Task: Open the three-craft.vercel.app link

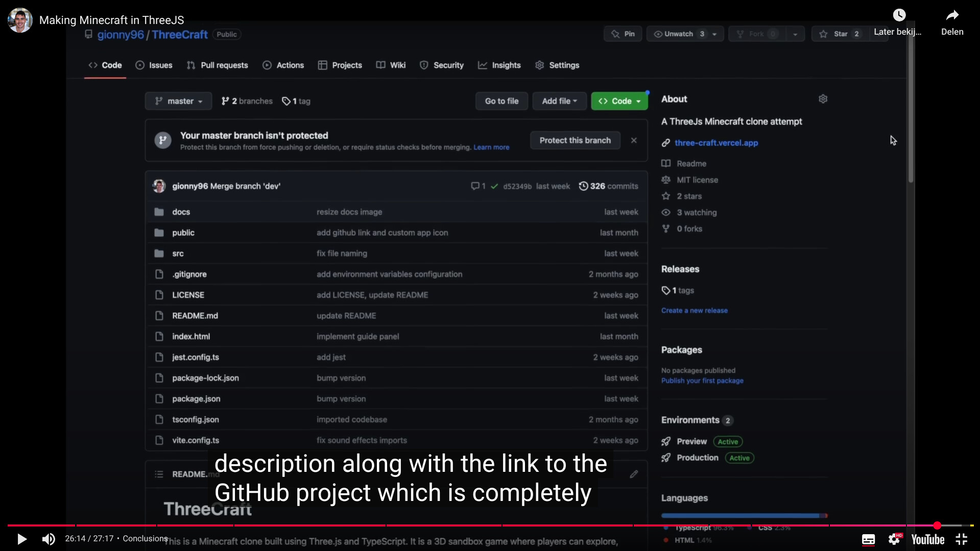Action: pos(716,143)
